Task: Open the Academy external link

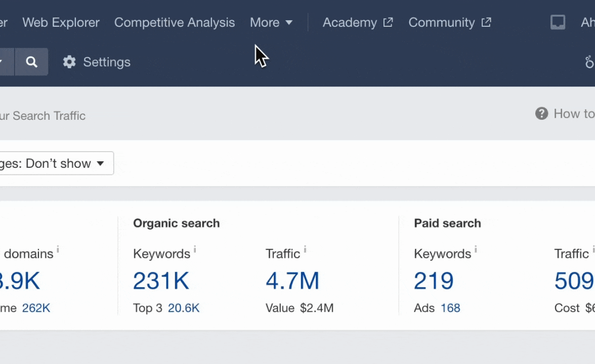Action: pyautogui.click(x=357, y=23)
